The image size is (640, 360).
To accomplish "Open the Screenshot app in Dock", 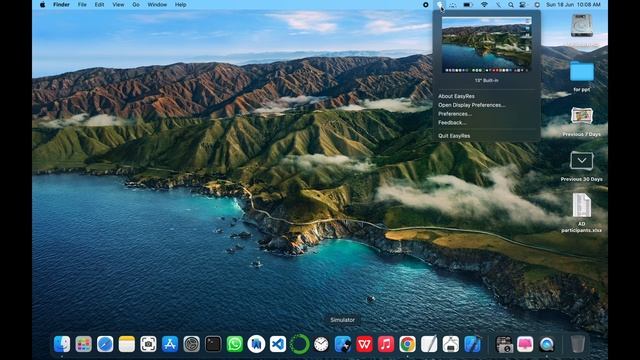I will 148,344.
